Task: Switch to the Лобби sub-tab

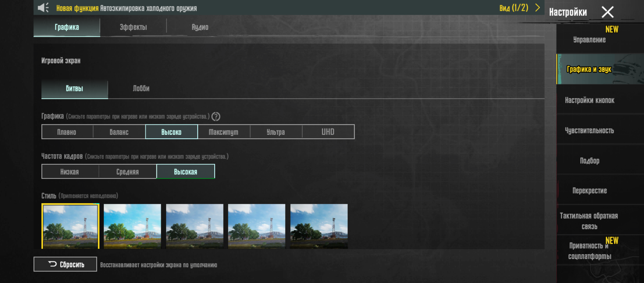Action: pos(141,89)
